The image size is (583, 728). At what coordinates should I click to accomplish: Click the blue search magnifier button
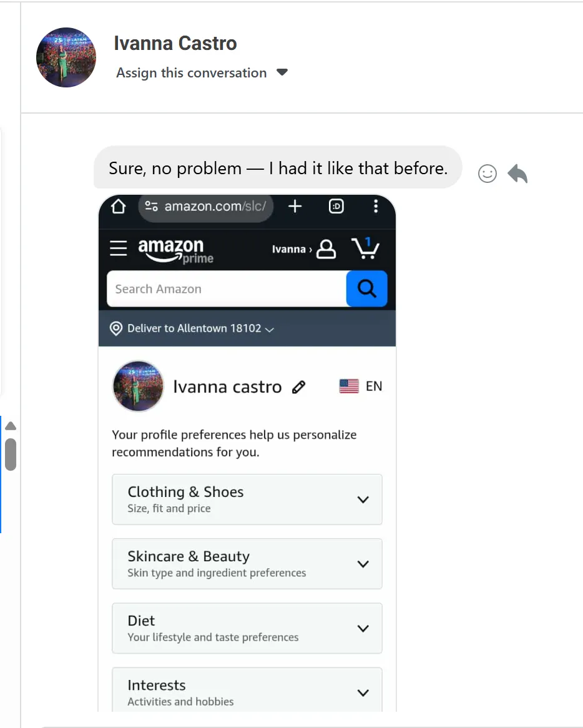click(366, 288)
